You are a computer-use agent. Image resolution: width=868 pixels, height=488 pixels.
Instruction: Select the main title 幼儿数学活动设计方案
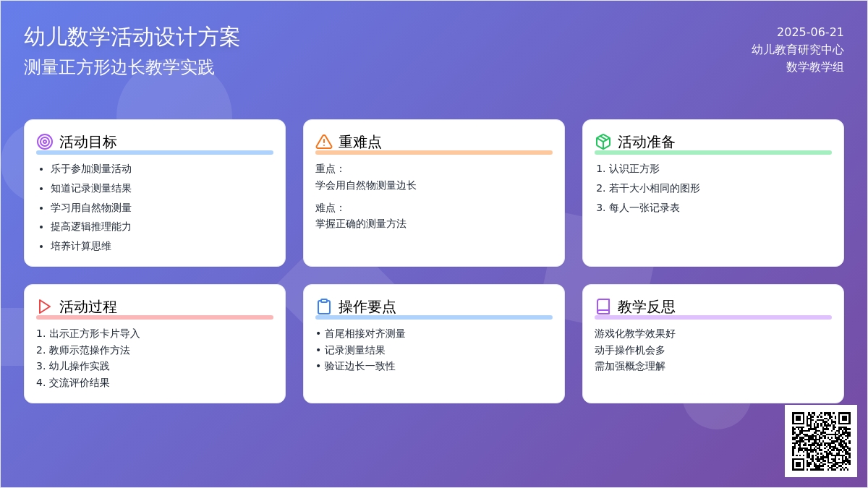tap(132, 37)
